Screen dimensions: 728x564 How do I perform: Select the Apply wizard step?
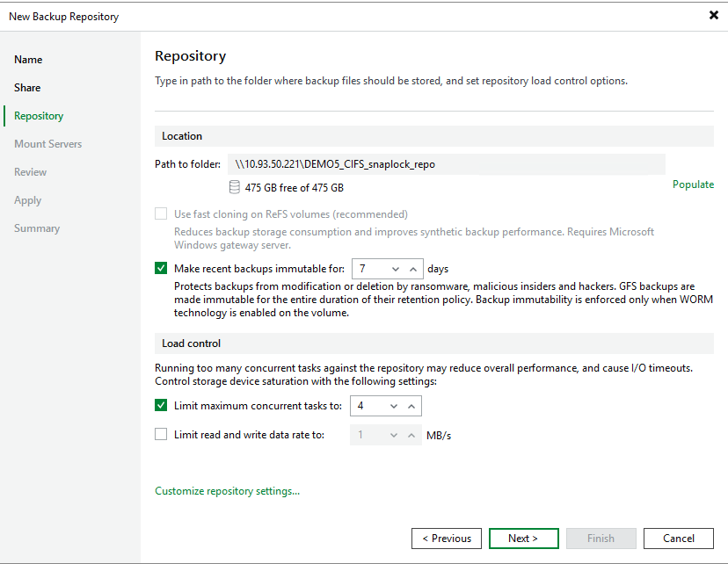tap(28, 200)
